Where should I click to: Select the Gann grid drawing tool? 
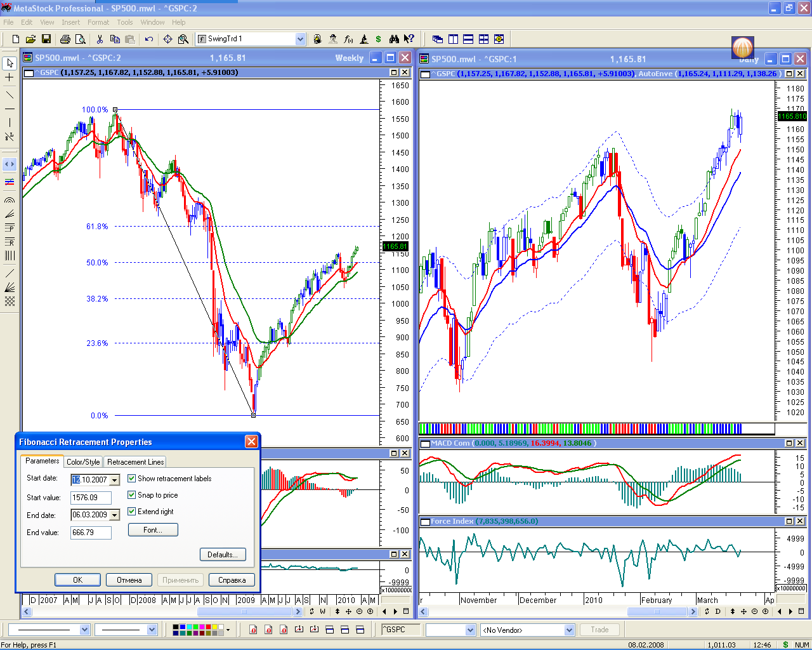click(10, 302)
